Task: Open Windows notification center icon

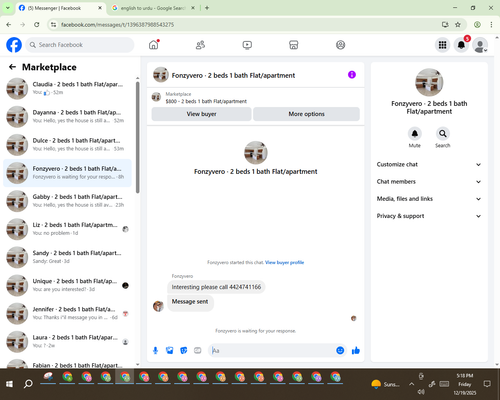Action: [x=487, y=384]
